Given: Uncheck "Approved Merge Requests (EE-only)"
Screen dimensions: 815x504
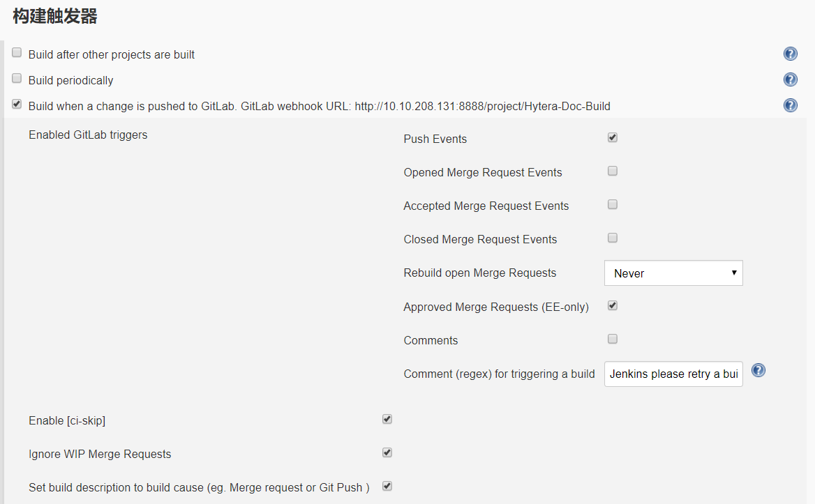Looking at the screenshot, I should (x=612, y=305).
